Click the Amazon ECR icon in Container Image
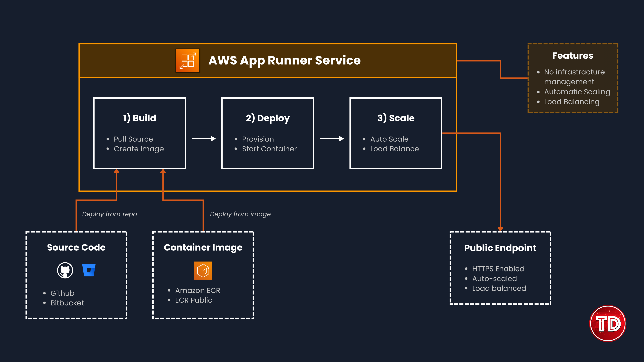The height and width of the screenshot is (362, 644). [x=203, y=271]
